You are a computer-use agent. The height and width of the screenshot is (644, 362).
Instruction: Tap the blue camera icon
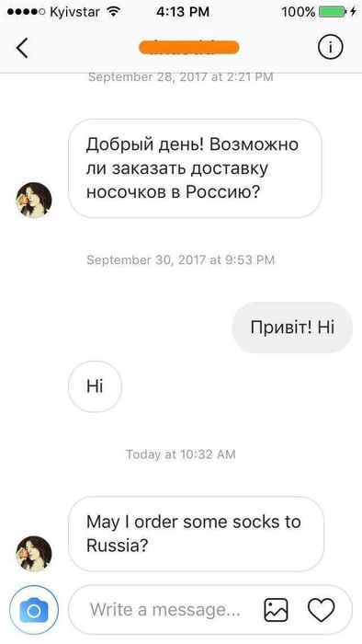(x=34, y=611)
